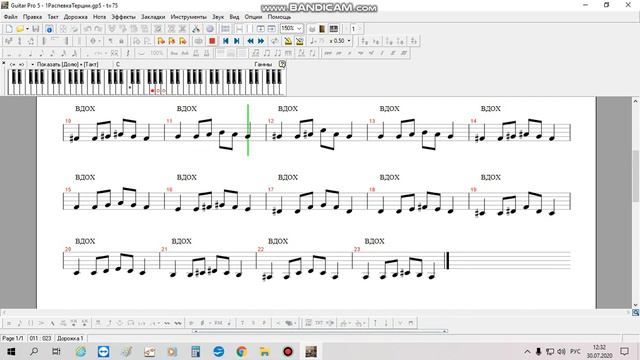Screen dimensions: 640x360
Task: Open Google Chrome from the taskbar
Action: 241,351
